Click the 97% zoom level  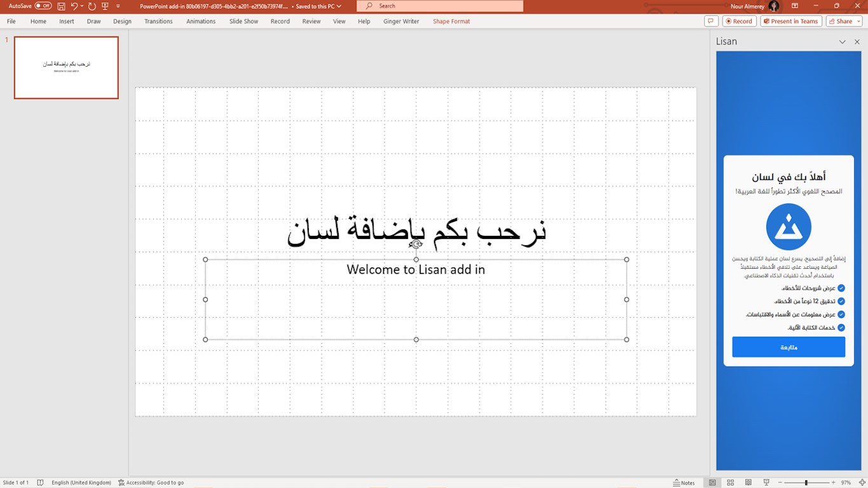coord(846,483)
